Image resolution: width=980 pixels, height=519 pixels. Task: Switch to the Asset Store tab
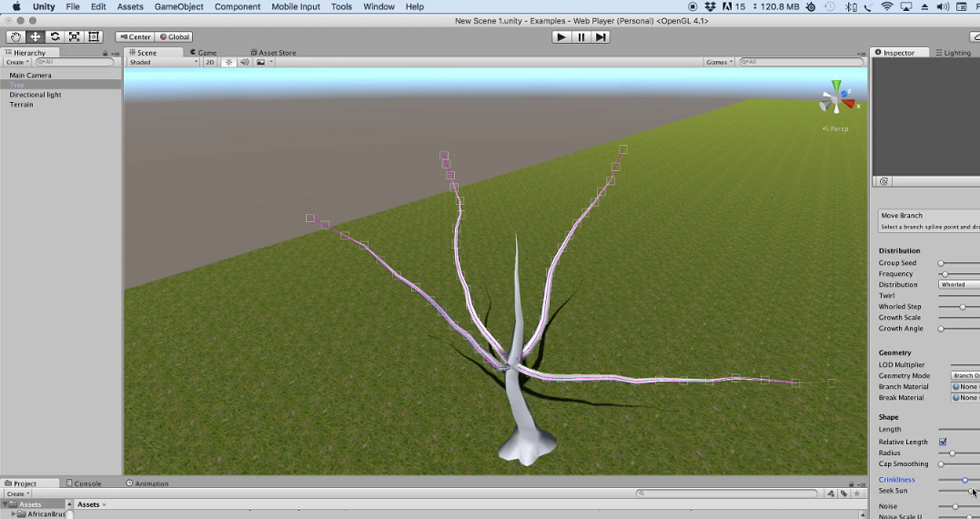[273, 53]
